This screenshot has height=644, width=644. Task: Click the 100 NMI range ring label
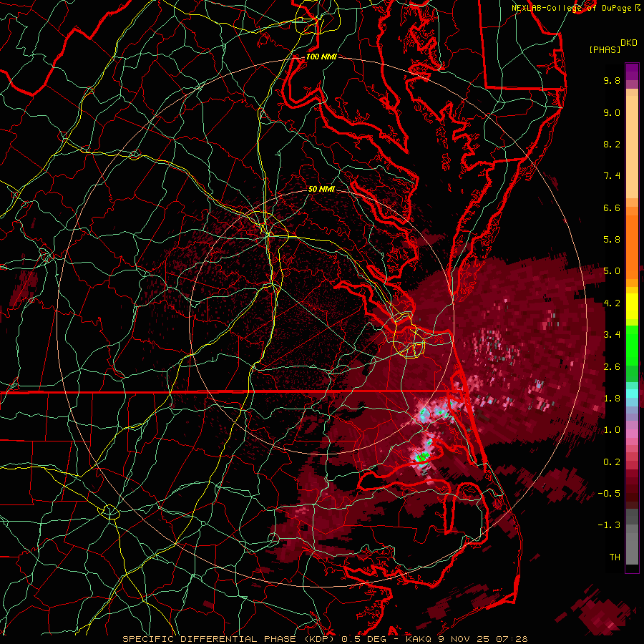tap(321, 57)
